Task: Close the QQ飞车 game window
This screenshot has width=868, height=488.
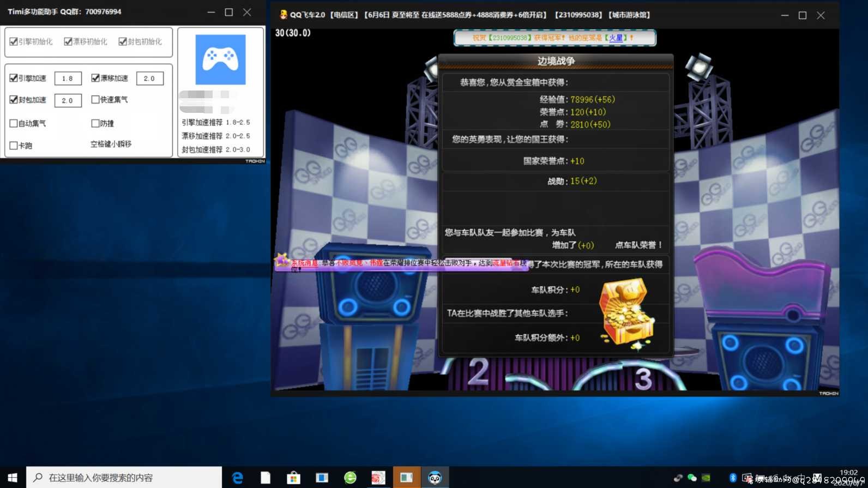Action: [821, 15]
